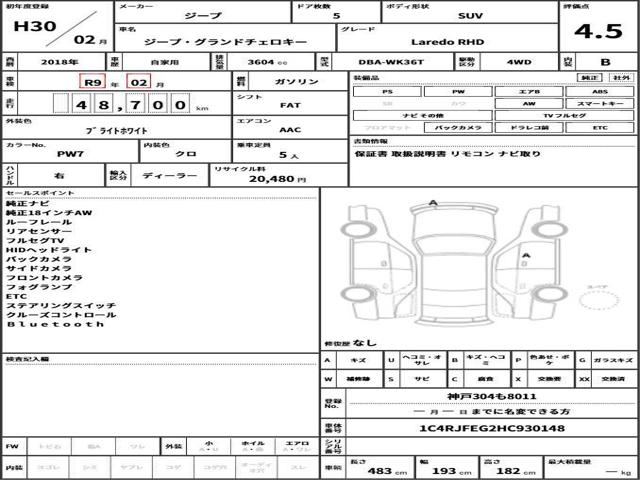Click the 3604 cc displacement value
640x480 pixels.
267,62
